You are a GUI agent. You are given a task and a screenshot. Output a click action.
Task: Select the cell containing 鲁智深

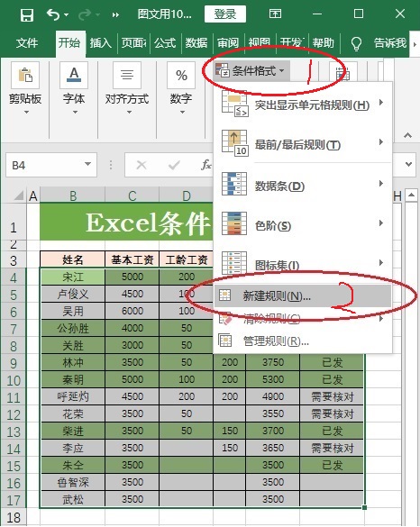73,482
